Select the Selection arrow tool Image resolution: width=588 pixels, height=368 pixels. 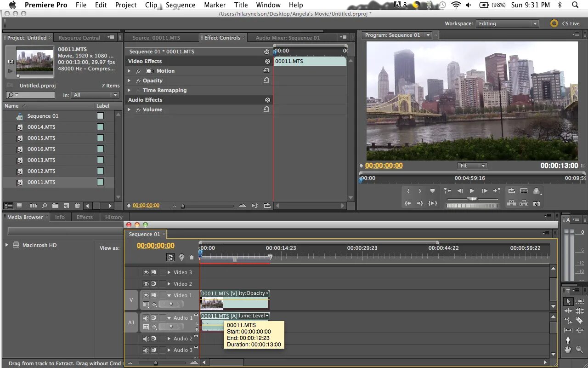tap(568, 301)
